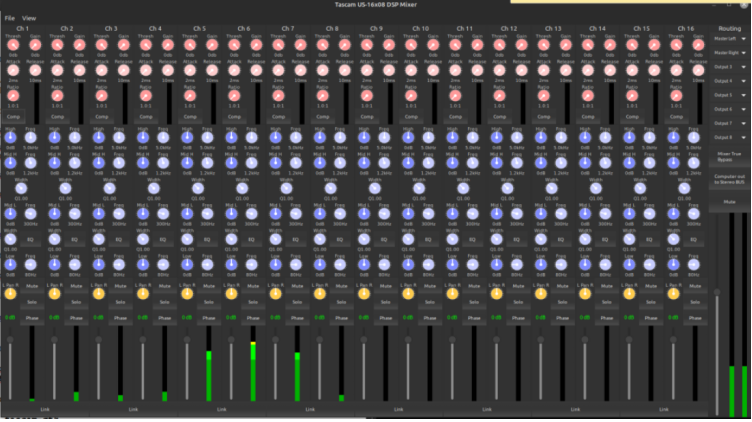Enable the Comp button on Ch 1
Viewport: 752px width, 422px height.
tap(13, 117)
